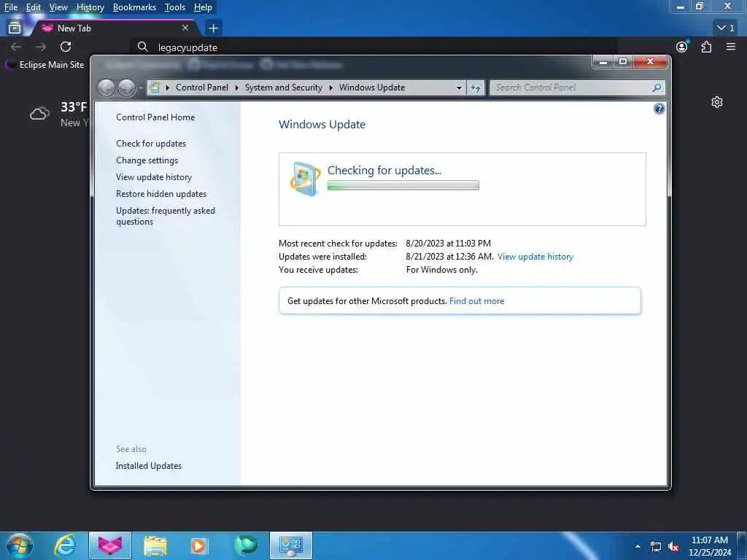Click the Control Panel forward button

pos(126,87)
